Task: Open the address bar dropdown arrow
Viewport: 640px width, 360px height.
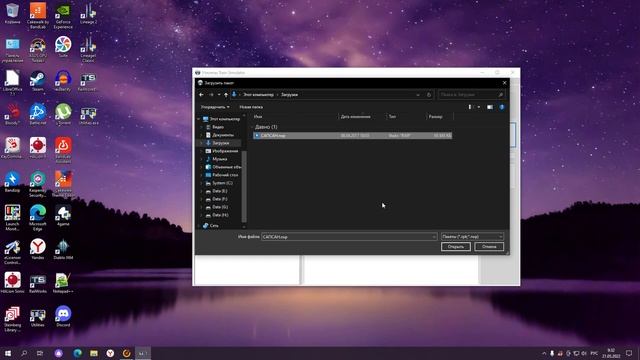Action: (418, 95)
